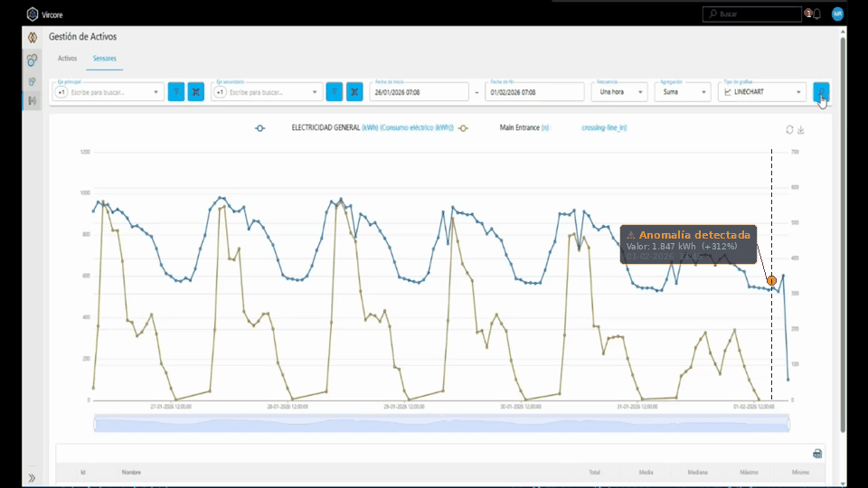
Task: Click clear button after Eje principal field
Action: [x=196, y=92]
